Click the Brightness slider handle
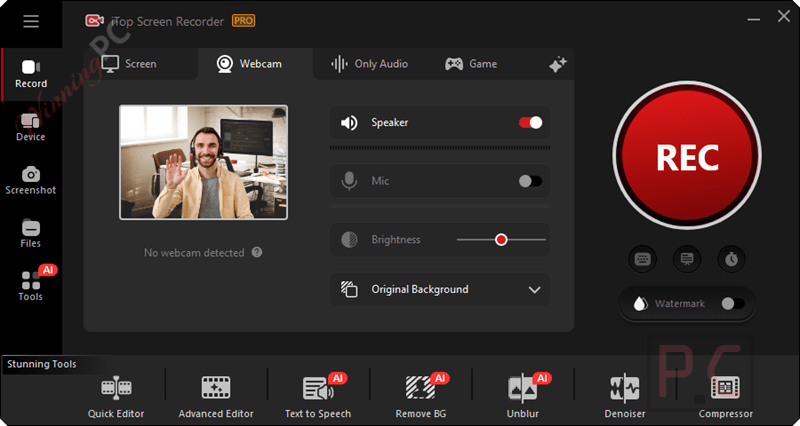 501,240
